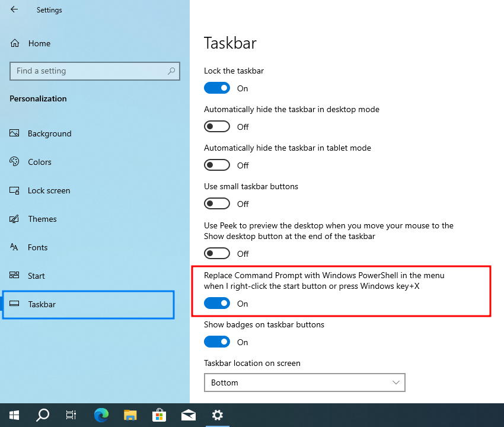
Task: Click the 'Lock the taskbar' label
Action: click(234, 71)
